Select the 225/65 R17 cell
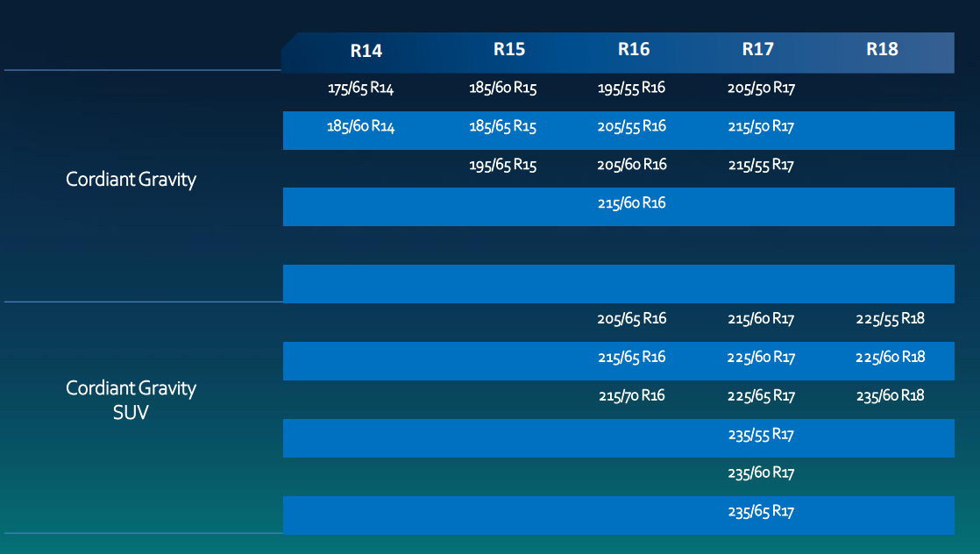The height and width of the screenshot is (554, 980). pos(761,396)
